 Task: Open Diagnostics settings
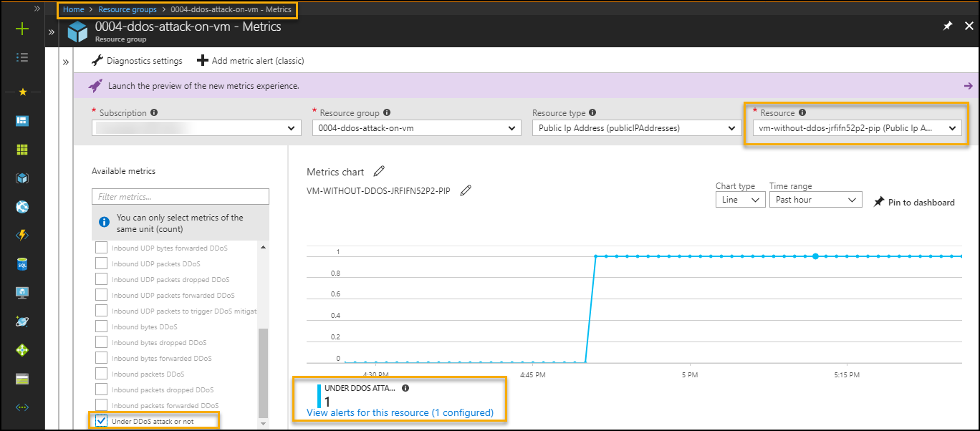(137, 61)
